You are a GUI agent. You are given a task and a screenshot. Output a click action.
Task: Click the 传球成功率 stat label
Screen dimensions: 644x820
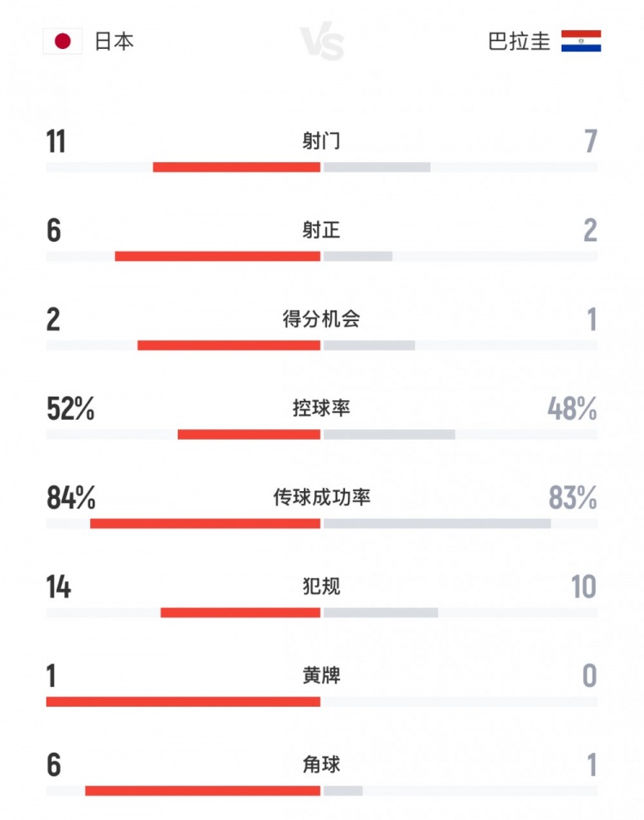(x=321, y=497)
